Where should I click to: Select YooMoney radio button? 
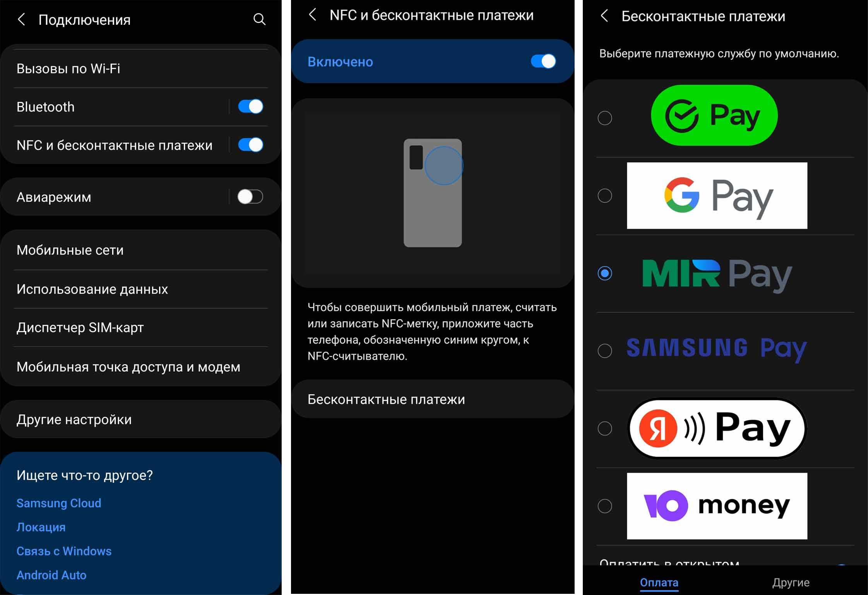(x=605, y=506)
